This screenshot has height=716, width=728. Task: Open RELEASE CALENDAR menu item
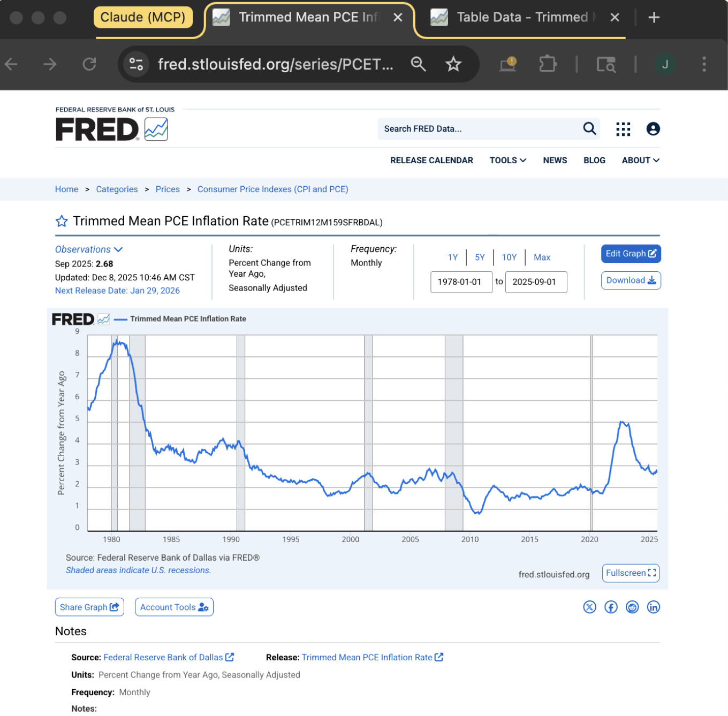tap(431, 160)
